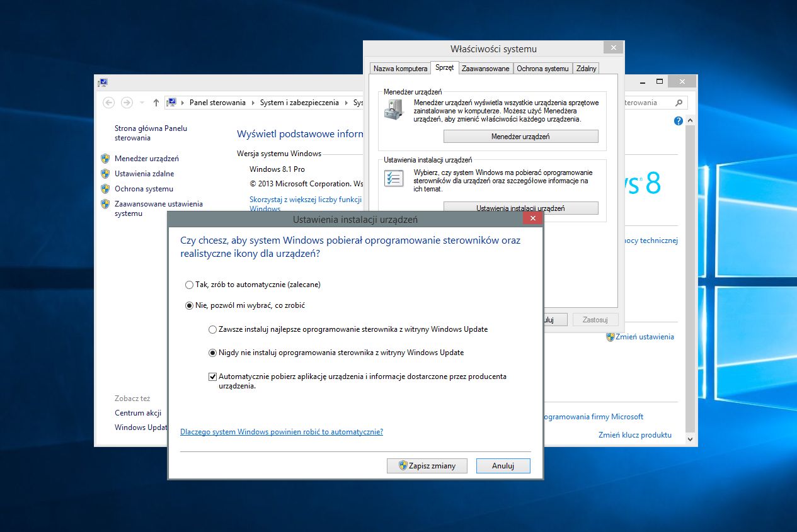Open Help with the blue question mark
Image resolution: width=797 pixels, height=532 pixels.
click(x=679, y=121)
